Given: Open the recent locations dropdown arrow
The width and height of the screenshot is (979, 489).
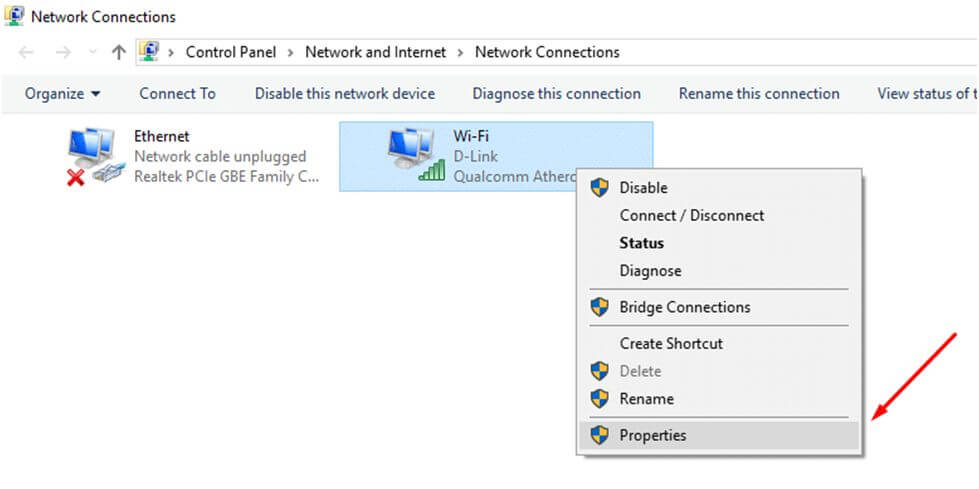Looking at the screenshot, I should pos(91,53).
